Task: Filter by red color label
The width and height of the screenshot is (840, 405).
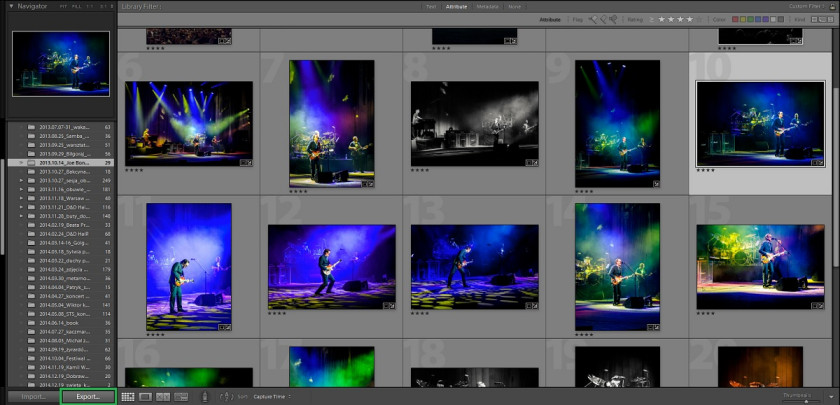Action: click(x=735, y=19)
